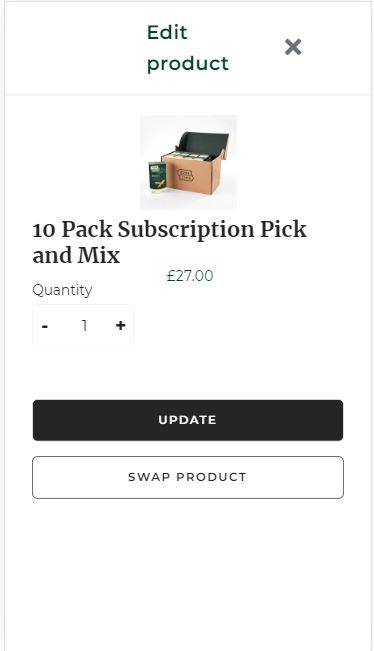
Task: Choose a different item via SWAP PRODUCT
Action: coord(187,477)
